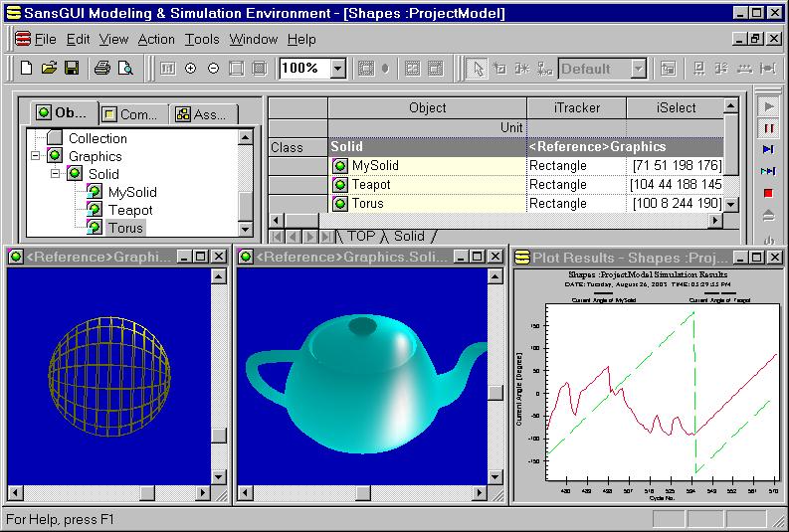Select Graphics node in the tree
789x532 pixels.
coord(96,156)
